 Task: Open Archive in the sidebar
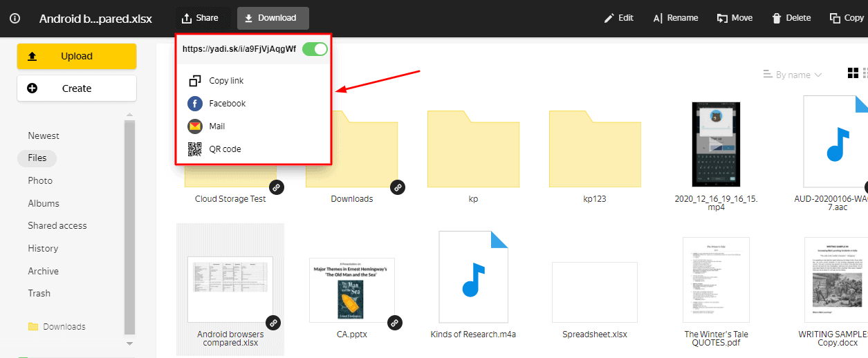[x=44, y=271]
